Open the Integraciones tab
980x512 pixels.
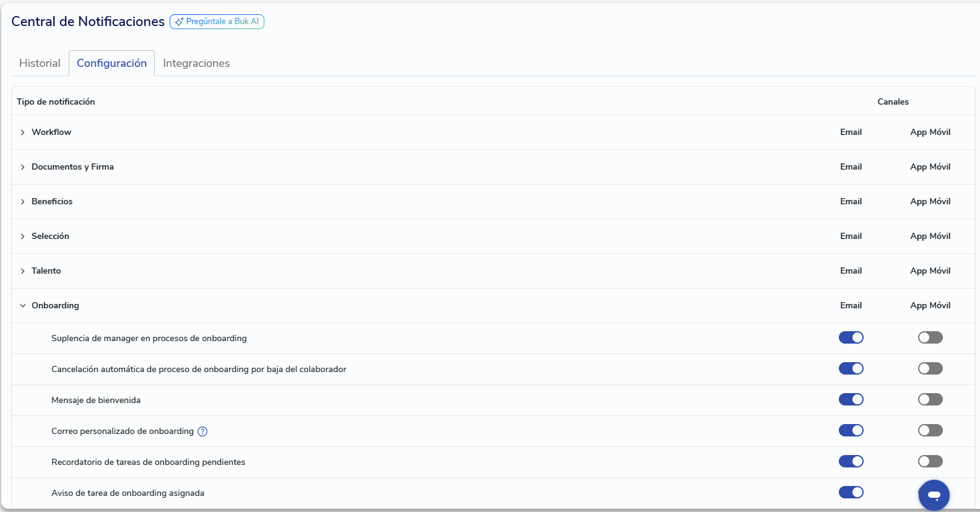pos(196,63)
